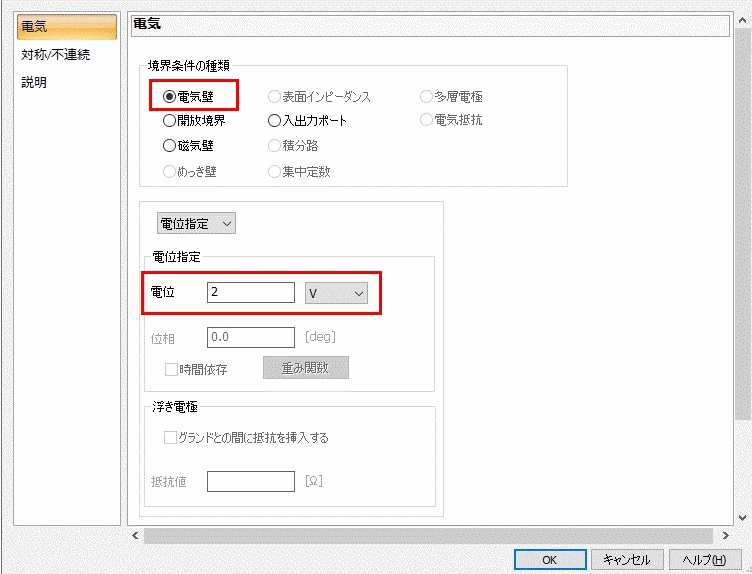
Task: Choose the 入出力ポート radio button
Action: point(275,121)
